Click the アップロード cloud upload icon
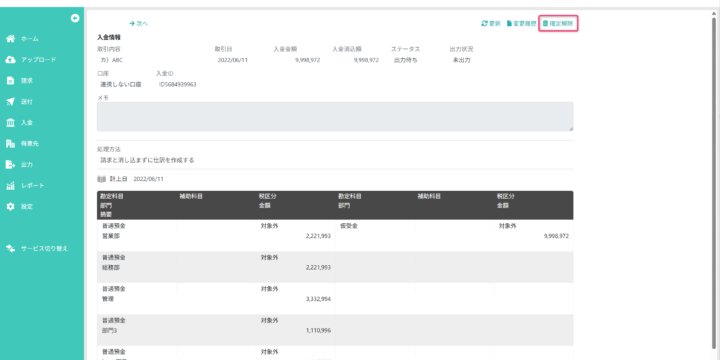The image size is (720, 360). tap(11, 60)
